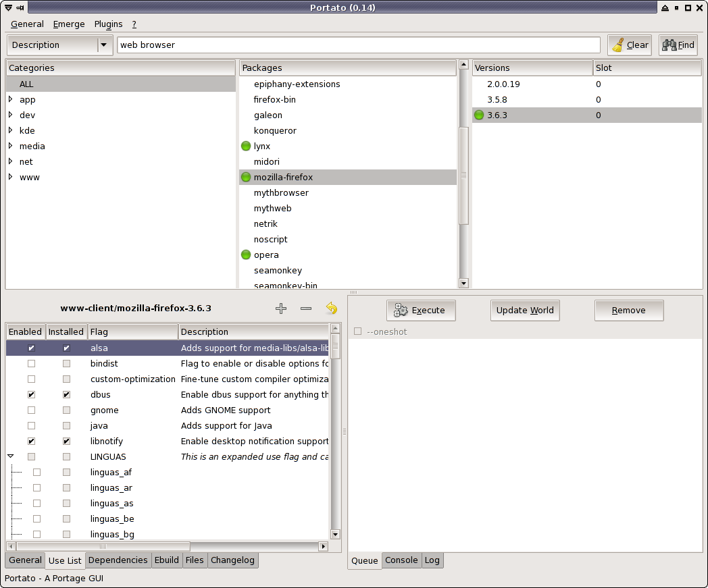
Task: Enable the gnome flag checkbox
Action: click(x=31, y=410)
